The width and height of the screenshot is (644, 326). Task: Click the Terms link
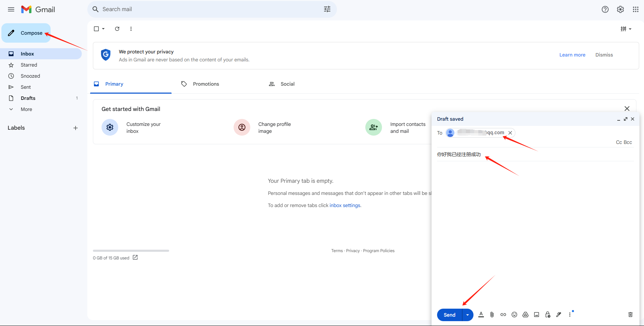point(337,251)
